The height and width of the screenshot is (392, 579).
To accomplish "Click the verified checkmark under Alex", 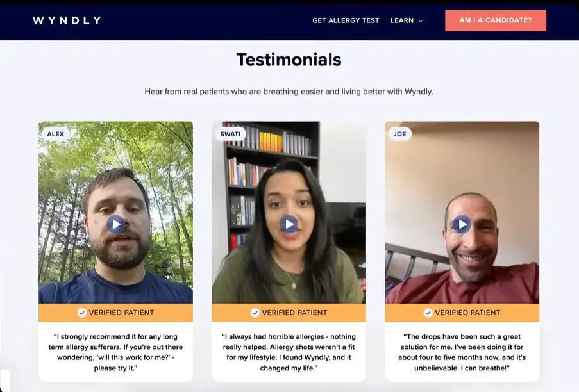I will pyautogui.click(x=81, y=313).
